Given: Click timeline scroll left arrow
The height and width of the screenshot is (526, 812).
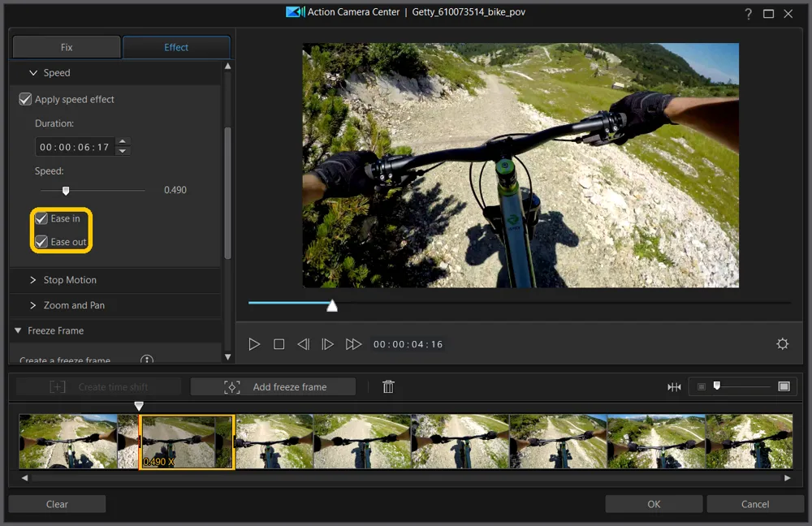Looking at the screenshot, I should [x=24, y=478].
